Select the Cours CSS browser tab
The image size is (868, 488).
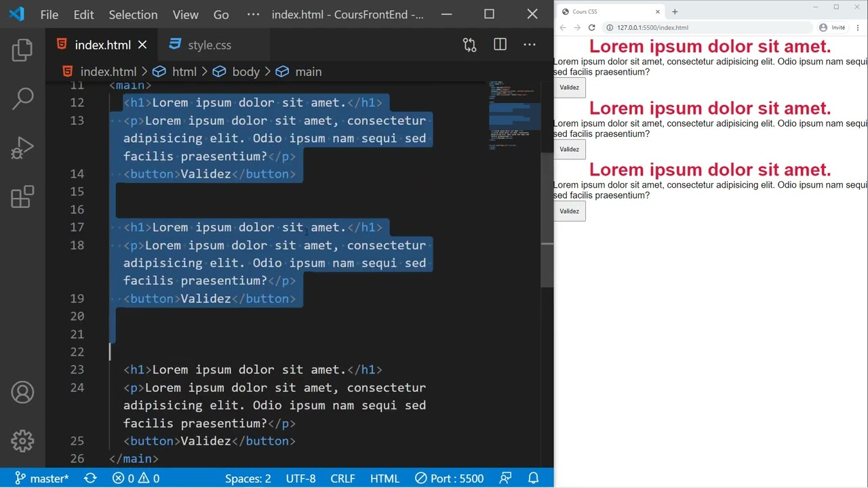pos(610,12)
